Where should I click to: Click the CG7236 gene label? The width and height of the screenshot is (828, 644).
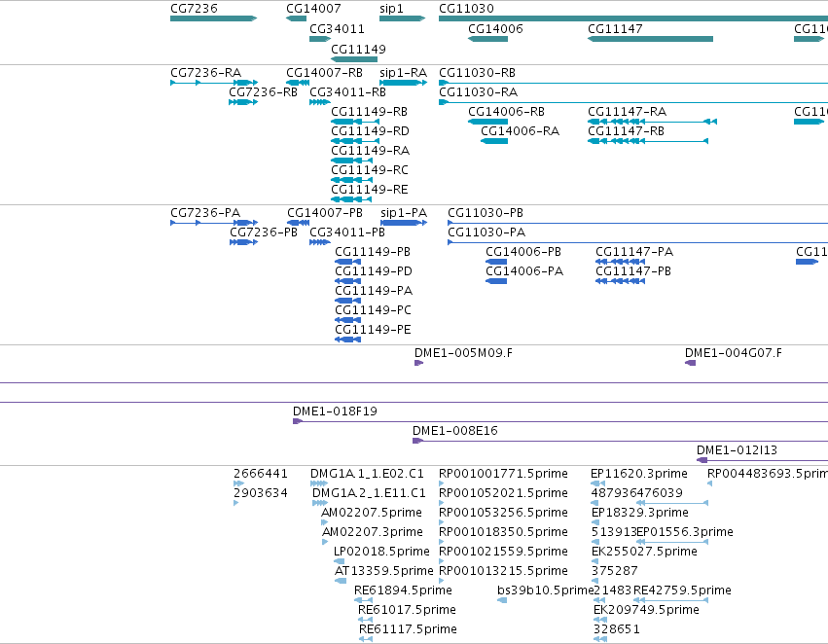(x=194, y=9)
